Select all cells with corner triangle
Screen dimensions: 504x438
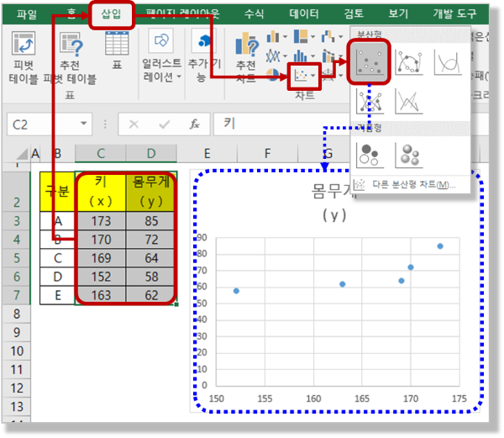(x=22, y=154)
